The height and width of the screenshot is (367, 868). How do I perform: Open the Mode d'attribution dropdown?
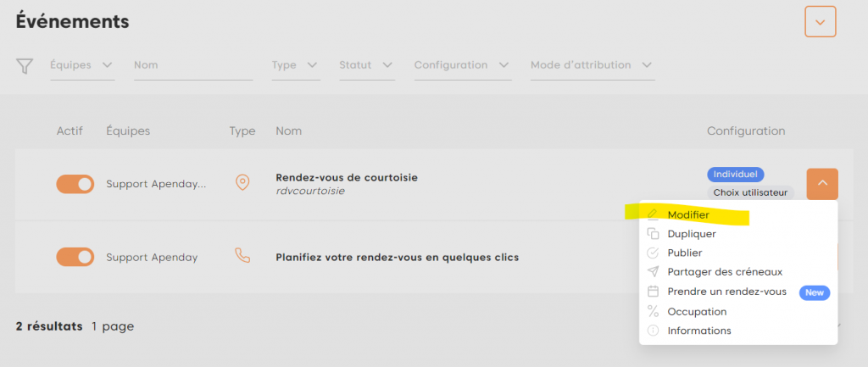[592, 65]
